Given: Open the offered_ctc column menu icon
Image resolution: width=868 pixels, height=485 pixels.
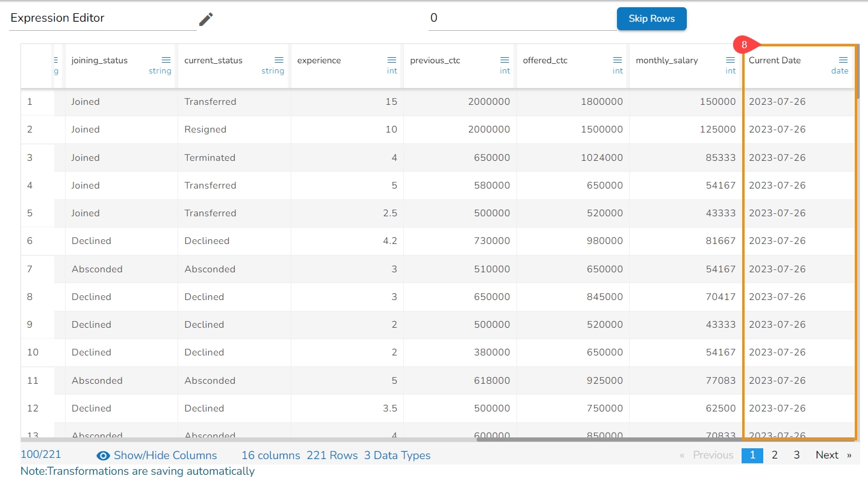Looking at the screenshot, I should 618,60.
